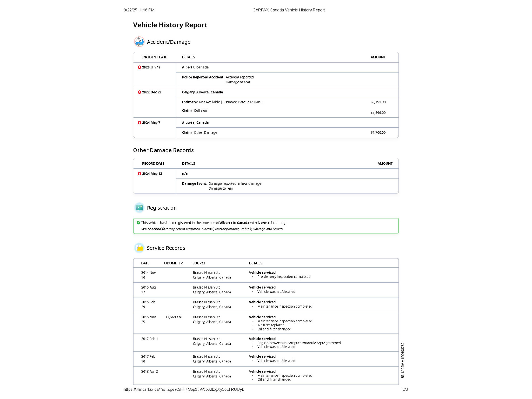Click green checkmark icon in registration notice

pyautogui.click(x=138, y=223)
